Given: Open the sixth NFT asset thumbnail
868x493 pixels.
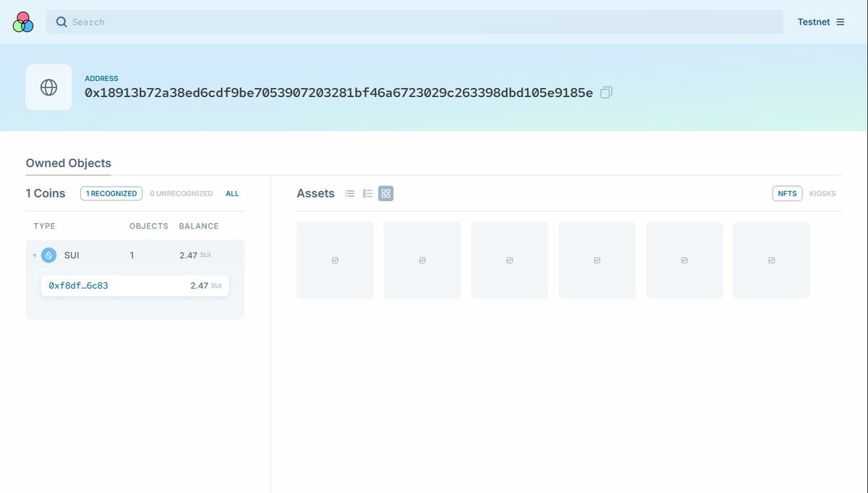Looking at the screenshot, I should click(x=772, y=260).
